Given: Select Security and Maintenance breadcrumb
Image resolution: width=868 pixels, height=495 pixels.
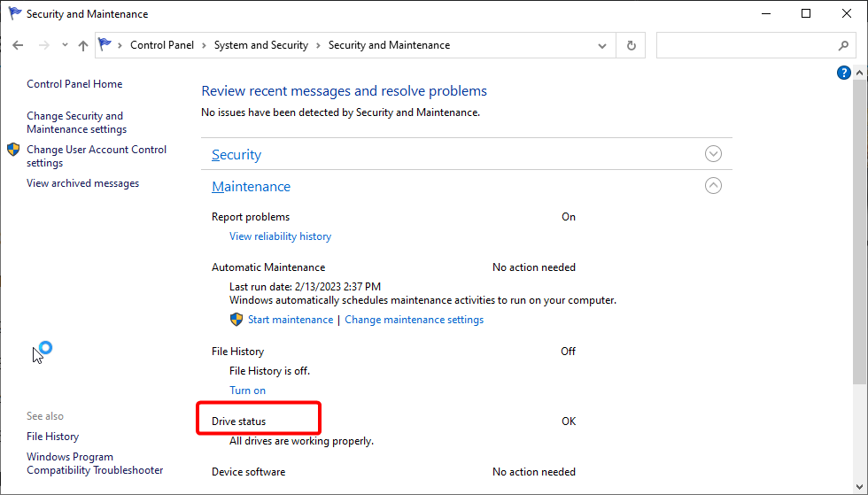Looking at the screenshot, I should (x=389, y=45).
